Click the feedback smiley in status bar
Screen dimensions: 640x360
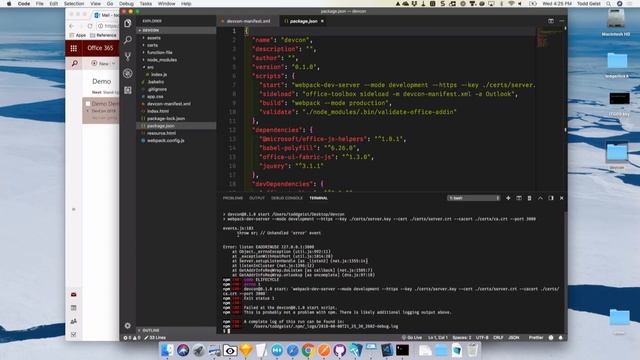pos(551,338)
